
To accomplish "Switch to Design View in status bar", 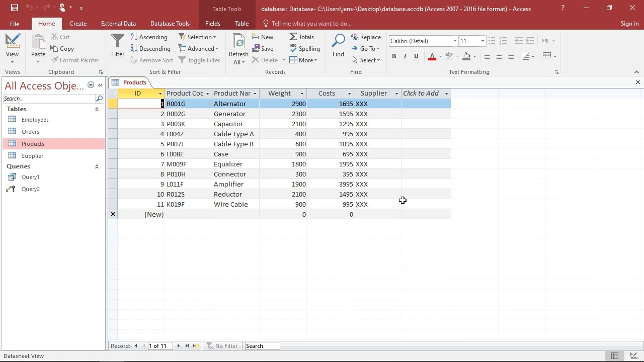I will click(633, 356).
